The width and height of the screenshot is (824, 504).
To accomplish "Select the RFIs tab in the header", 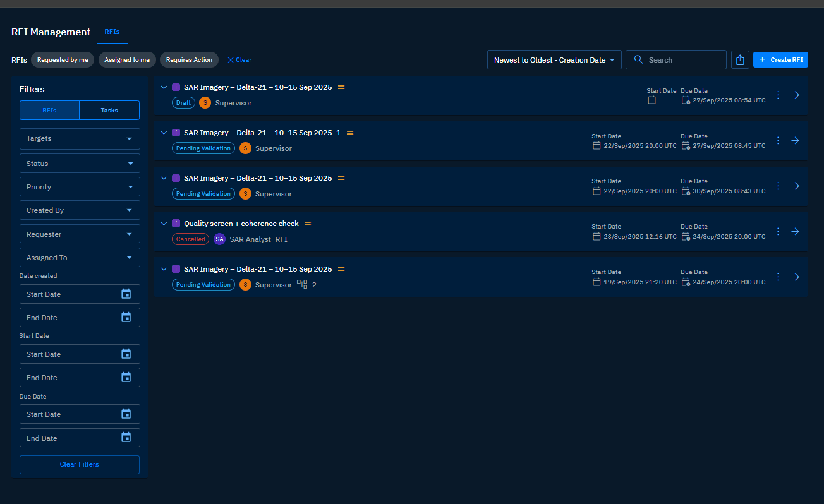I will (x=112, y=32).
